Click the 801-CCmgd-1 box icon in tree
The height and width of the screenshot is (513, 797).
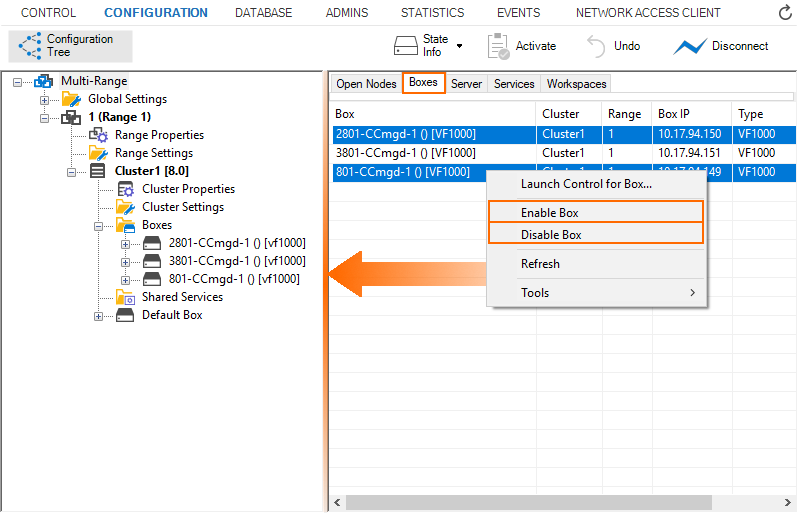coord(152,279)
